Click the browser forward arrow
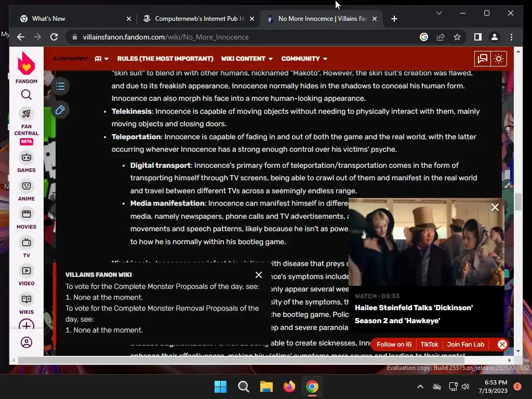Viewport: 532px width, 399px height. (37, 37)
